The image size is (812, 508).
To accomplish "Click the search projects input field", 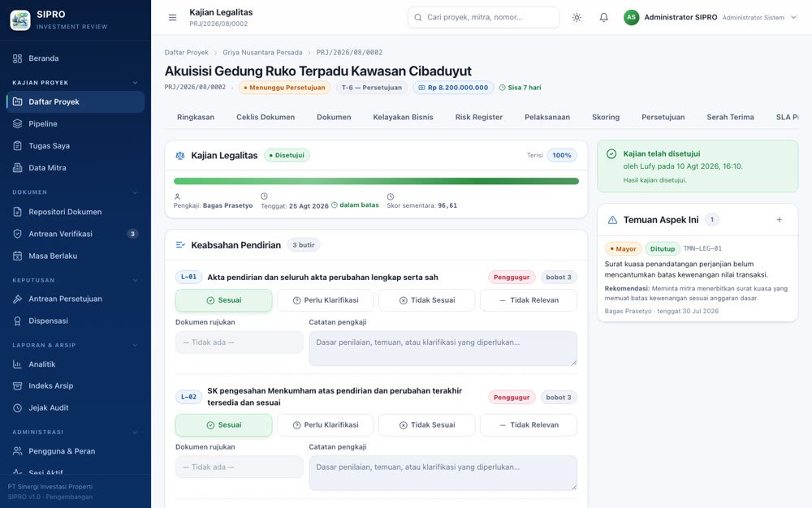I will [484, 18].
